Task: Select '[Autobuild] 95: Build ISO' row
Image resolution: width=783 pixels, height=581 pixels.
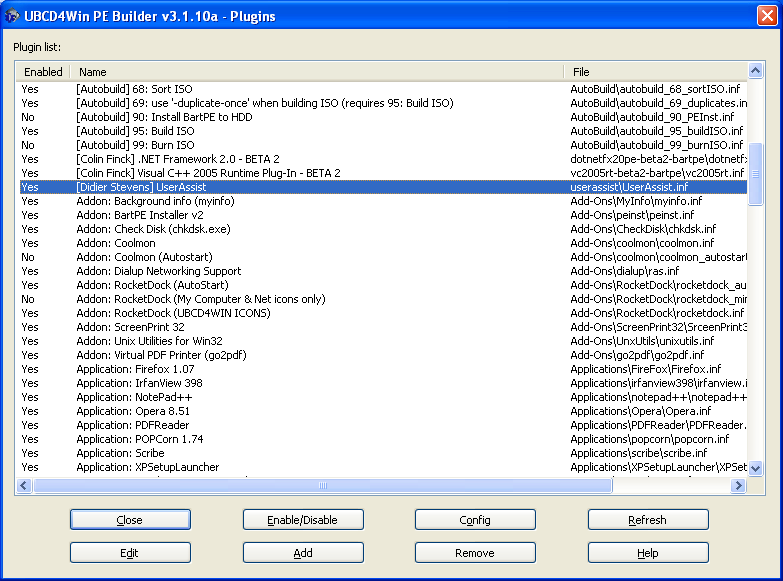Action: (x=383, y=131)
